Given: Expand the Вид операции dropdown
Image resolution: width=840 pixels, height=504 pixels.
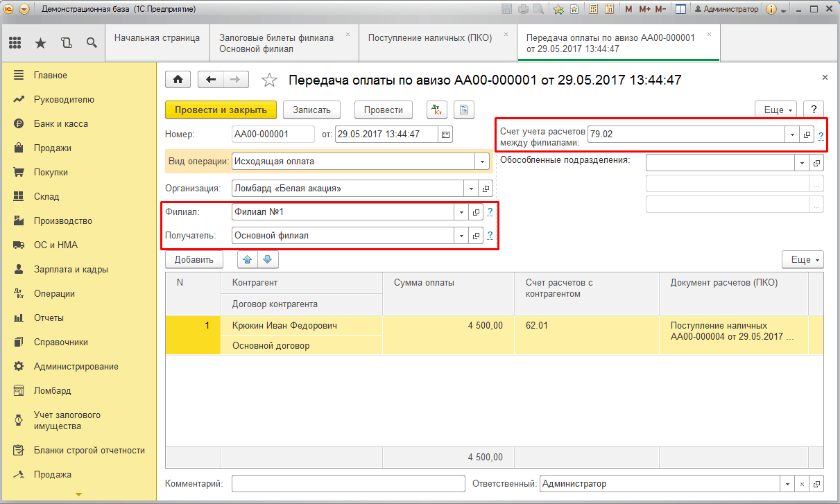Looking at the screenshot, I should click(x=483, y=161).
